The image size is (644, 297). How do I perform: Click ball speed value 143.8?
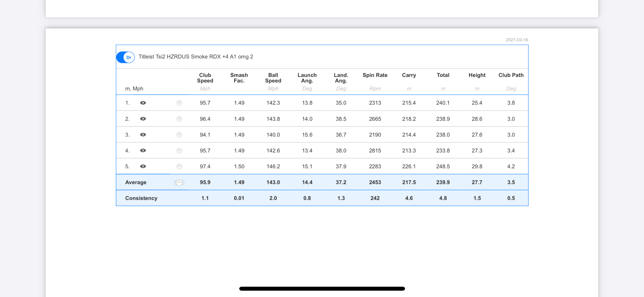point(273,119)
